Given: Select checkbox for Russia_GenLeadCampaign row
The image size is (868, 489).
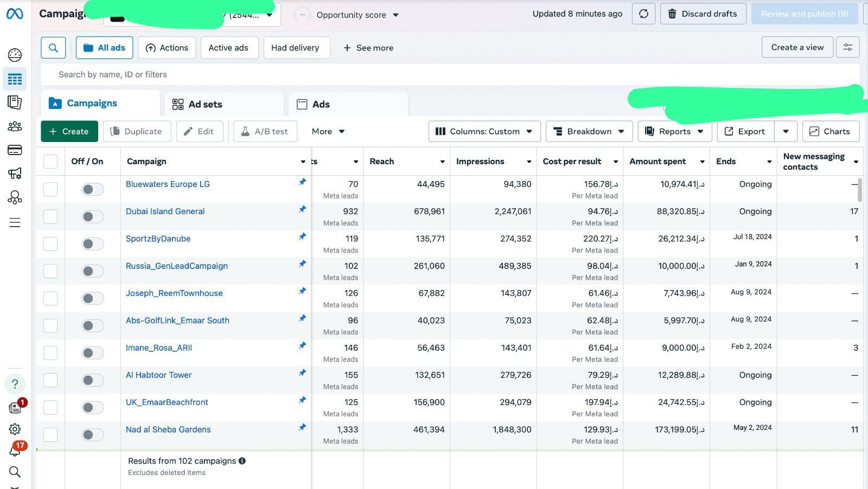Looking at the screenshot, I should click(50, 271).
